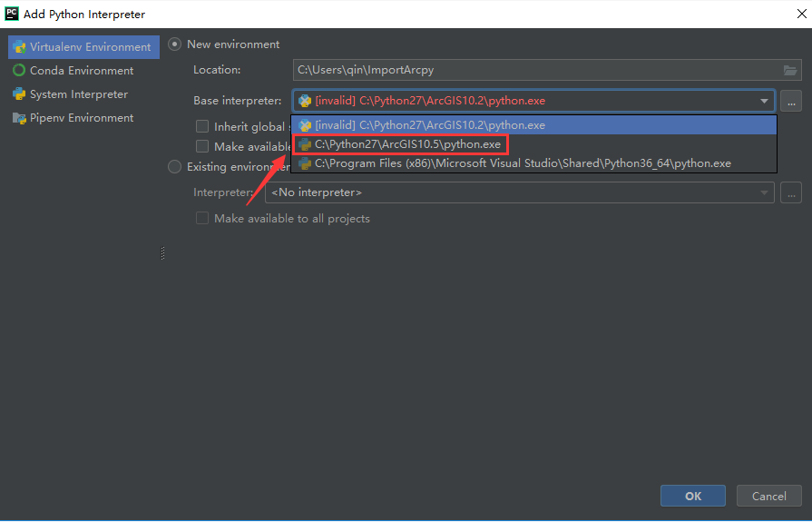Click the ellipsis button next to Interpreter field
812x522 pixels.
click(x=790, y=192)
